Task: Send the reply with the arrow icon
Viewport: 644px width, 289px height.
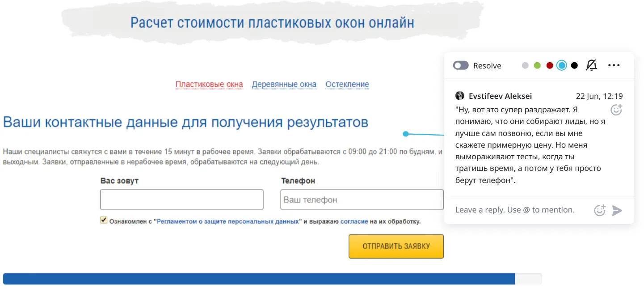Action: pyautogui.click(x=617, y=210)
